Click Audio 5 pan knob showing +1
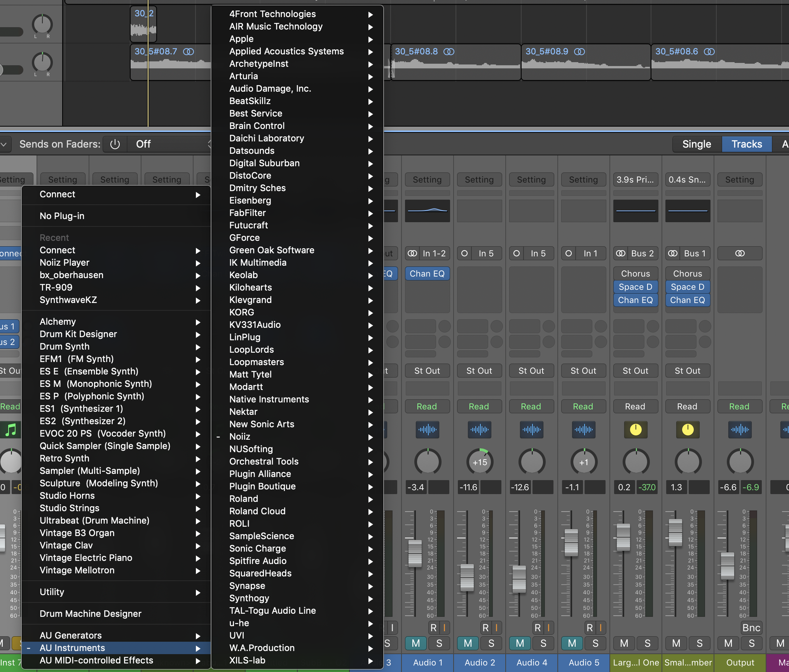The width and height of the screenshot is (789, 672). [x=584, y=462]
